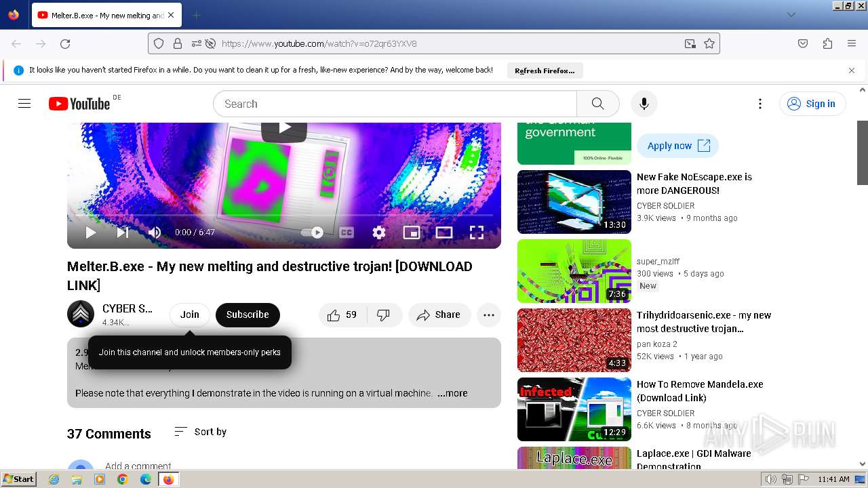Screen dimensions: 868x488
Task: Select the Melter.B.exe browser tab
Action: [106, 15]
